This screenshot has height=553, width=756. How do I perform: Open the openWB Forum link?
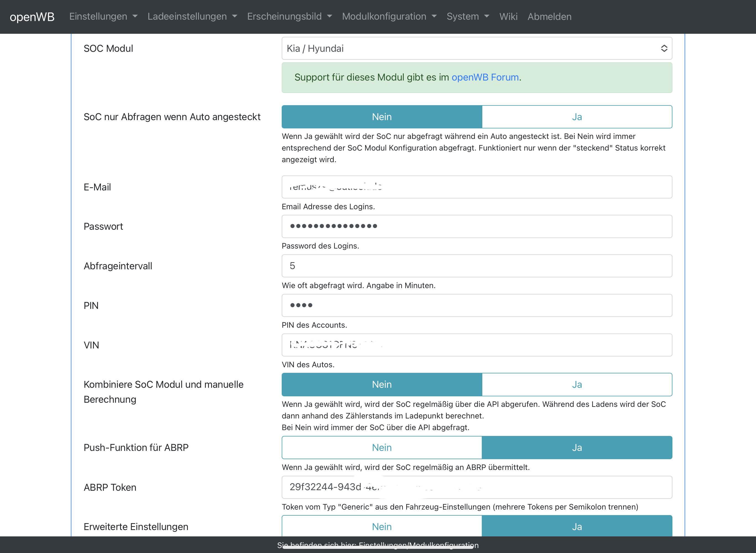coord(485,77)
